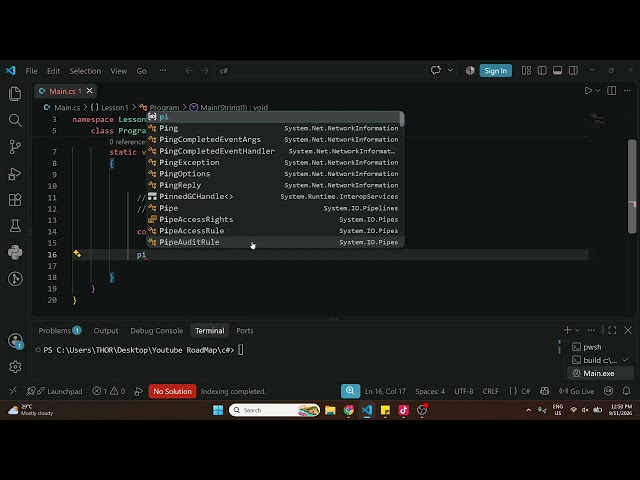Switch to the Debug Console tab
This screenshot has height=480, width=640.
point(157,331)
